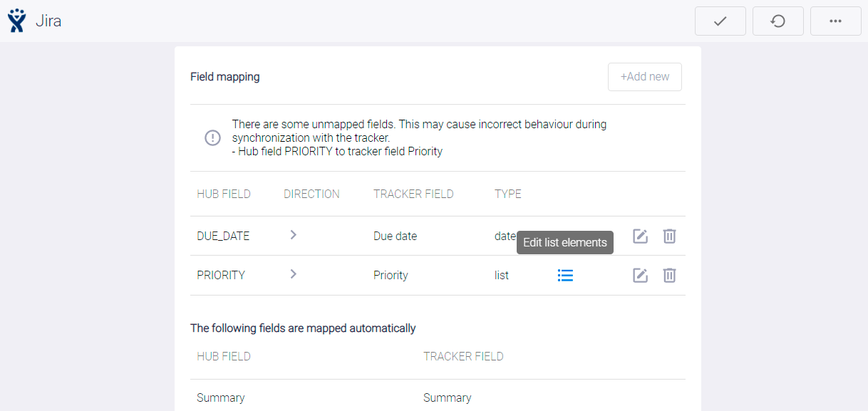This screenshot has height=411, width=868.
Task: Delete the PRIORITY field mapping
Action: [669, 275]
